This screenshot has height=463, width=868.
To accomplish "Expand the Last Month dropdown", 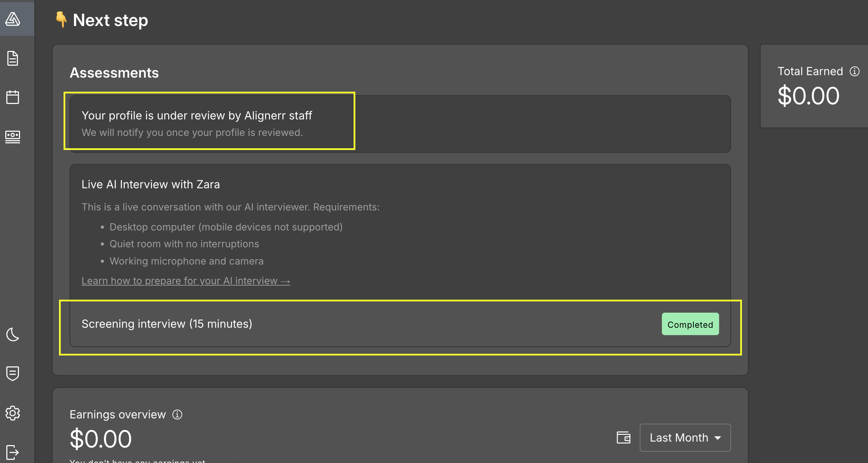I will pos(685,438).
